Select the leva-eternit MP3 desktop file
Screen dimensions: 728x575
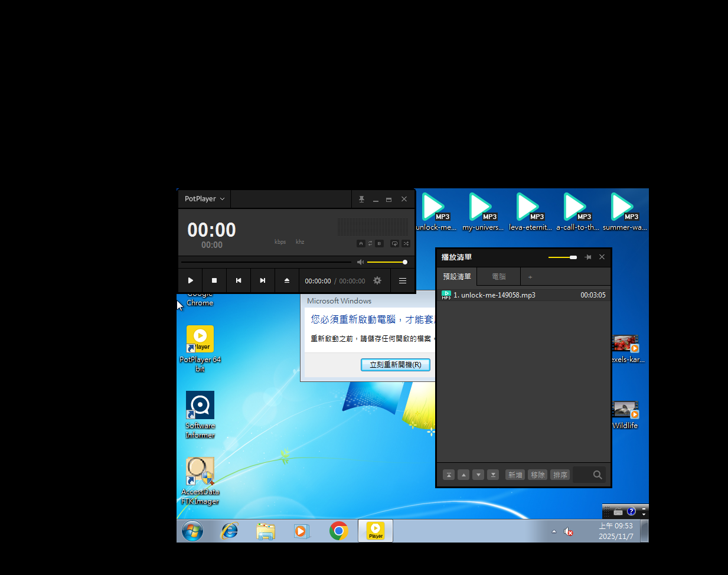(530, 211)
